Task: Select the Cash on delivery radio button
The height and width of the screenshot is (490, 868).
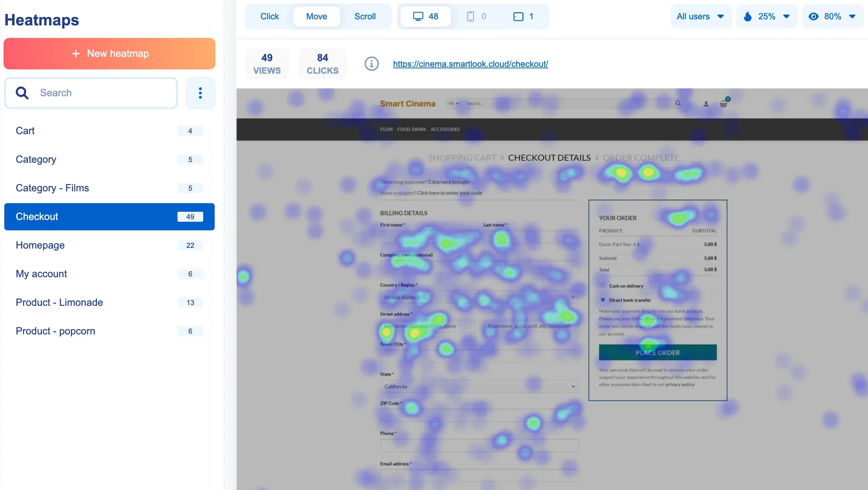Action: [x=603, y=285]
